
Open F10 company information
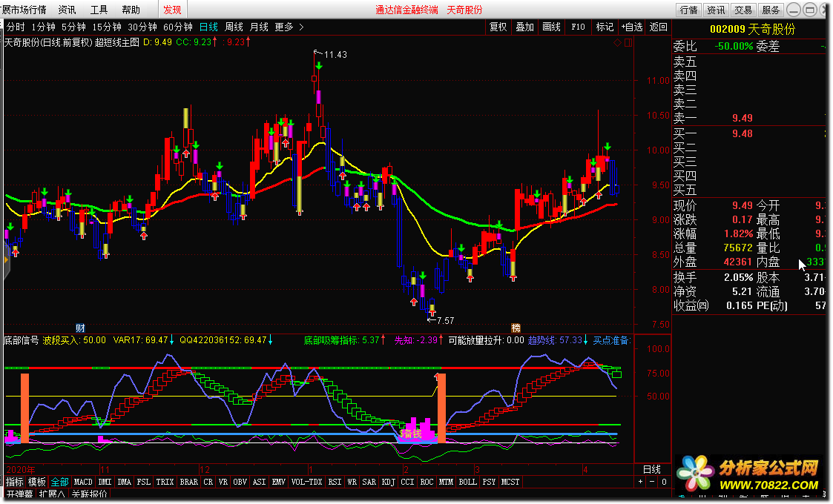[578, 27]
